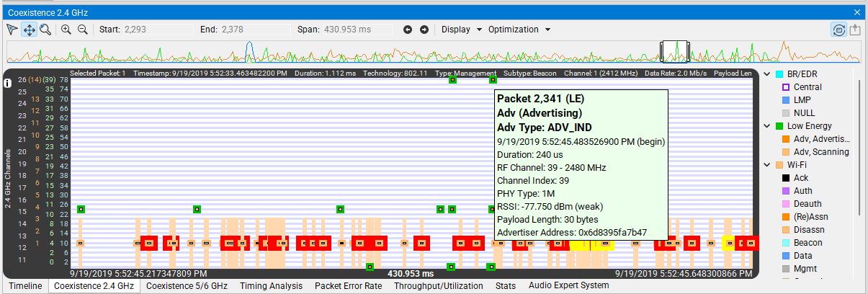
Task: Click the export/pop-out icon
Action: click(855, 30)
